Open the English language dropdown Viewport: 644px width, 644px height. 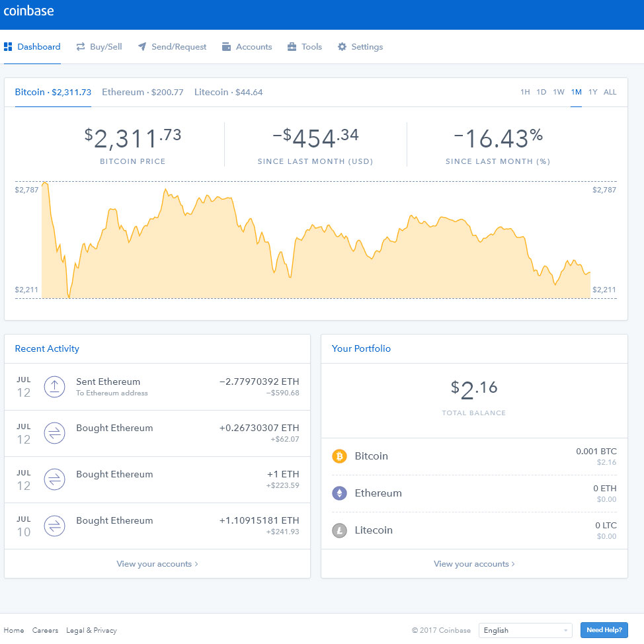click(x=525, y=630)
